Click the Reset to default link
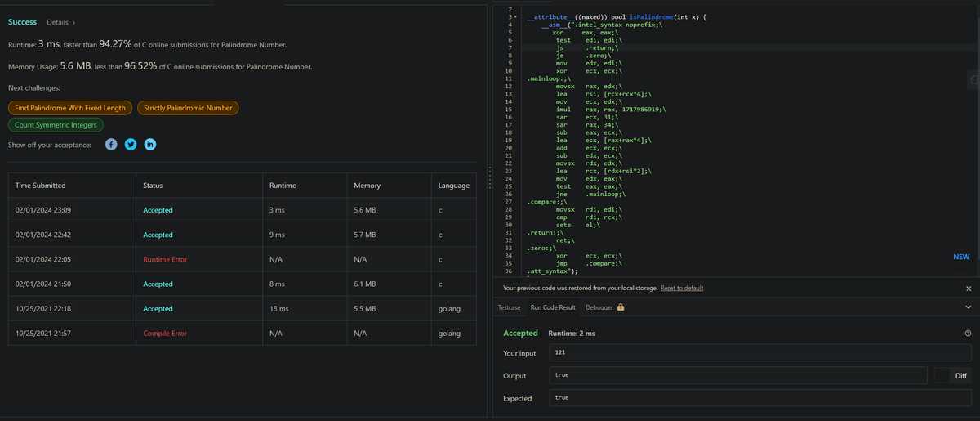The width and height of the screenshot is (980, 421). pyautogui.click(x=682, y=289)
